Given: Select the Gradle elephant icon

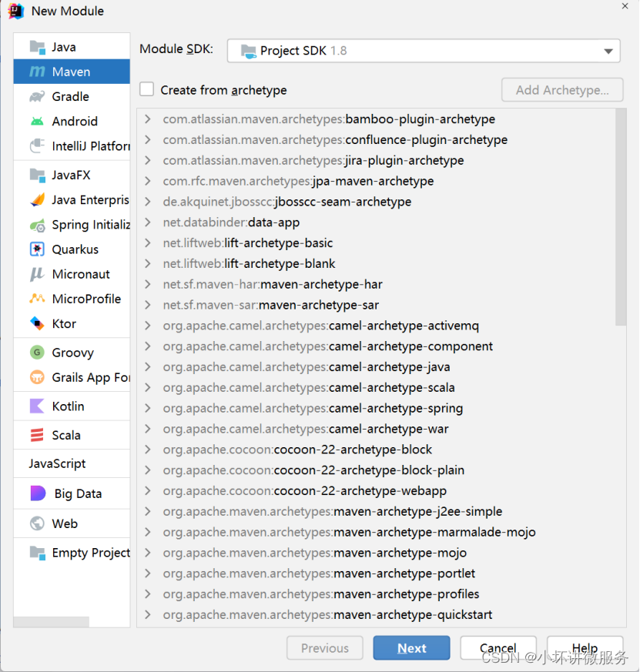Looking at the screenshot, I should 37,96.
